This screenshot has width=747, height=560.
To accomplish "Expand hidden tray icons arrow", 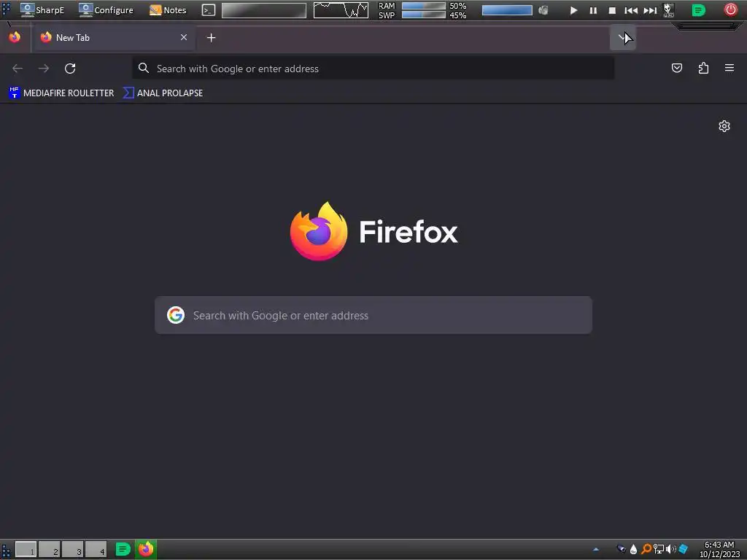I will click(595, 550).
